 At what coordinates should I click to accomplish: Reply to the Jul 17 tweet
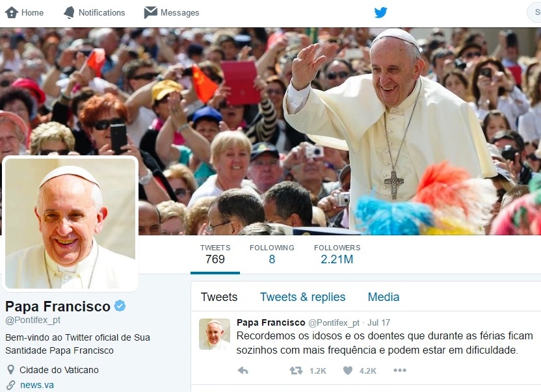243,371
